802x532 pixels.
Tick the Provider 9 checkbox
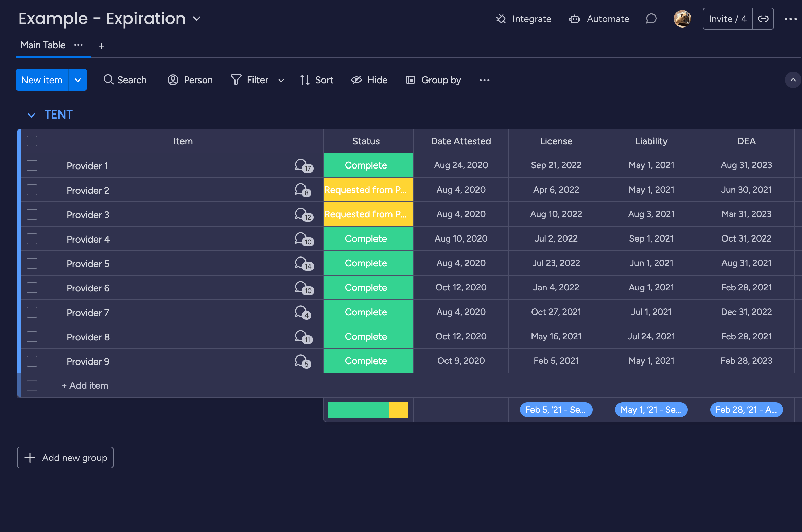(x=32, y=361)
